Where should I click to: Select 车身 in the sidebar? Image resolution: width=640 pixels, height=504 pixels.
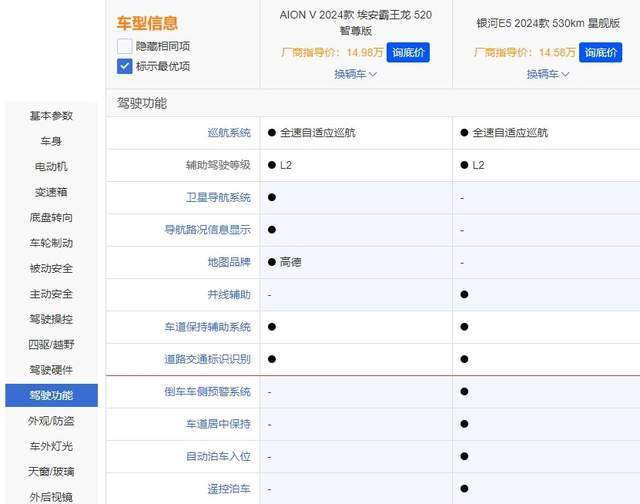tap(51, 141)
